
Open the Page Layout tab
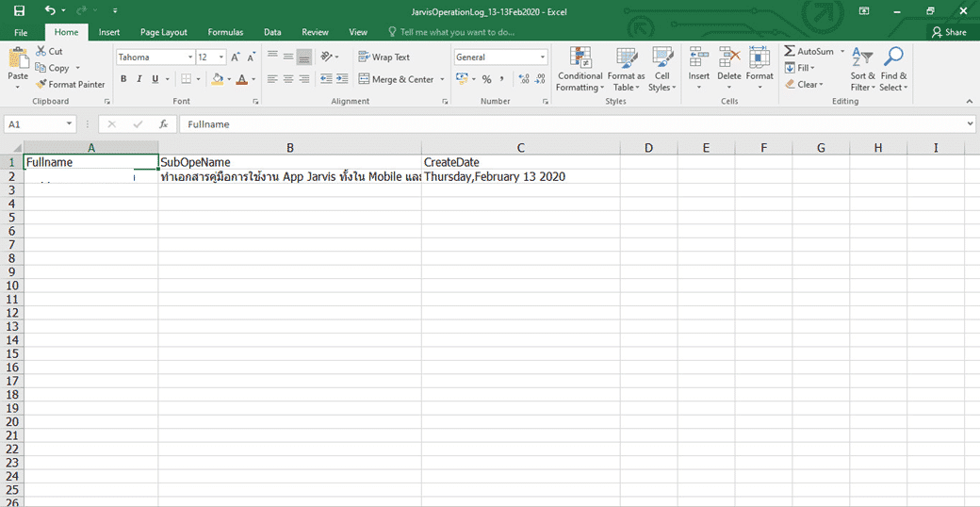click(x=164, y=32)
